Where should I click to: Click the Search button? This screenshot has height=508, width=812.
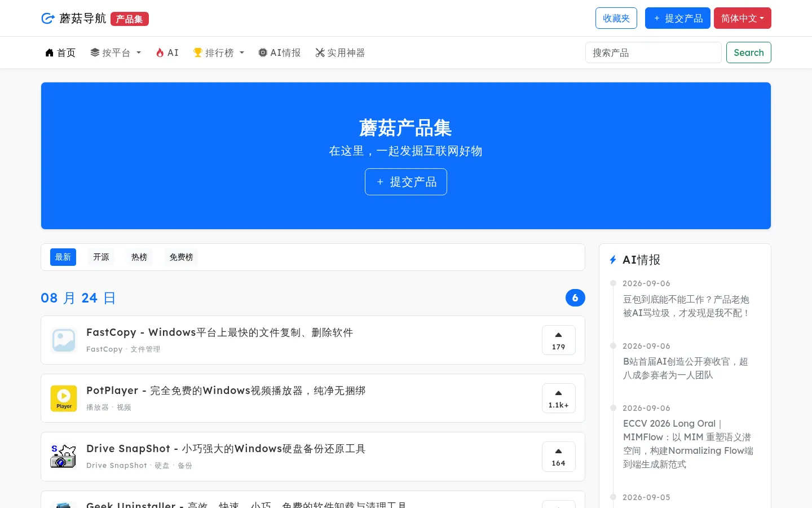(x=749, y=52)
